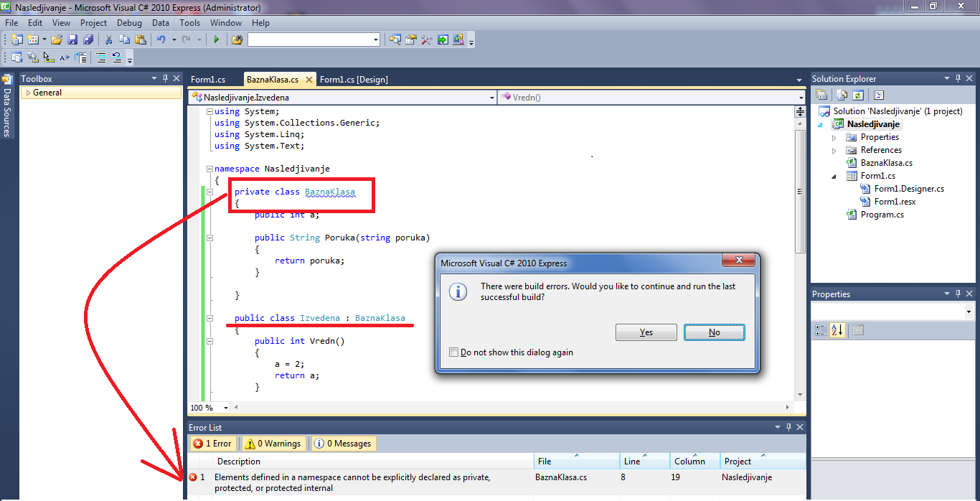The image size is (980, 501).
Task: Select the BaznaKlasa.cs error row
Action: (496, 482)
